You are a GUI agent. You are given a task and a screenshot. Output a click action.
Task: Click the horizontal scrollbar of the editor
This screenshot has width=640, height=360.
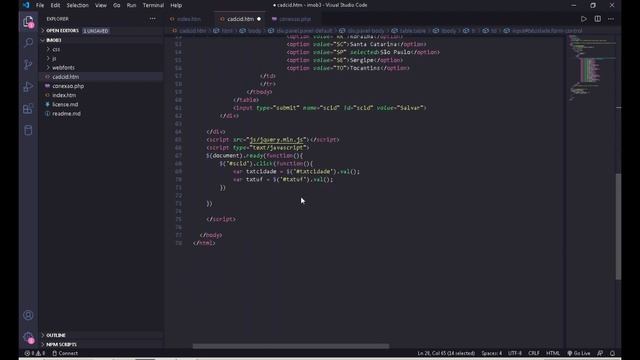click(291, 346)
